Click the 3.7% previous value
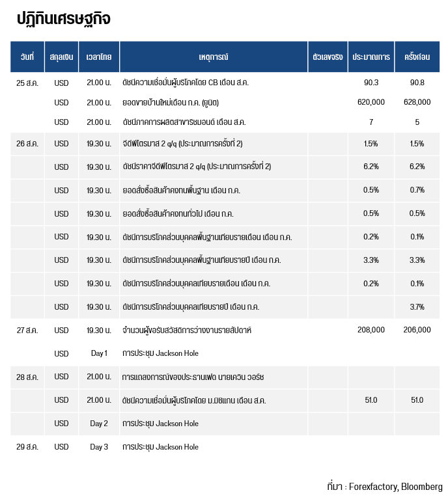This screenshot has height=501, width=448. 417,307
